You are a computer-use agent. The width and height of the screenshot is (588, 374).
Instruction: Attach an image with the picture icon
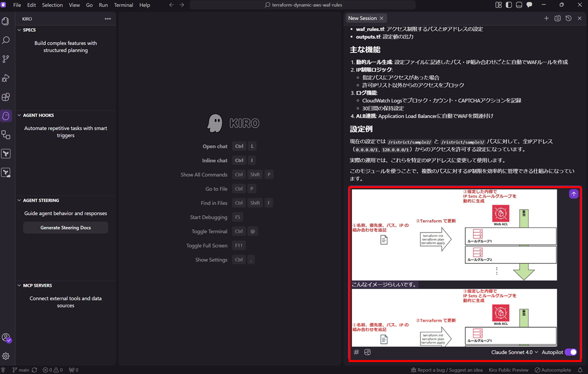pyautogui.click(x=368, y=352)
